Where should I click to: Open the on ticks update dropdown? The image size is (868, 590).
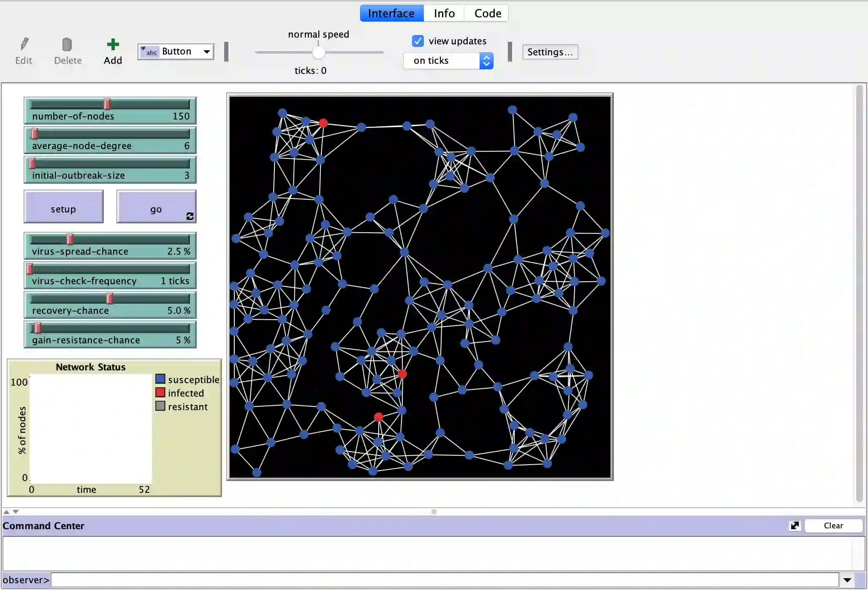pos(448,61)
